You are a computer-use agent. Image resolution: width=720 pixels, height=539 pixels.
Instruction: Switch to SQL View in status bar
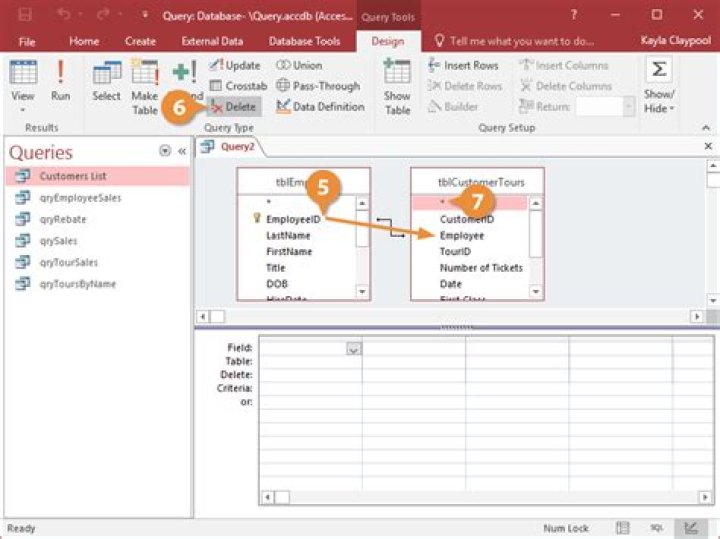pos(657,528)
